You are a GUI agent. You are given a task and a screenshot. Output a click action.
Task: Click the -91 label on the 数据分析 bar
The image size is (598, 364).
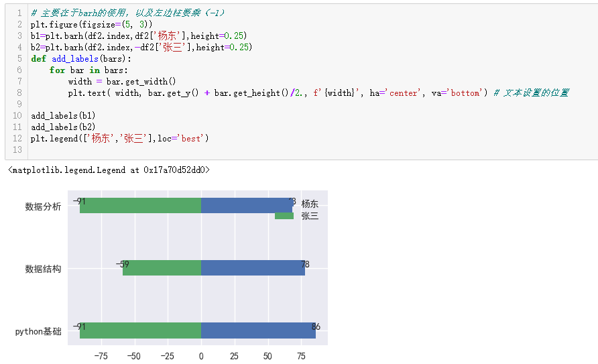[x=79, y=201]
